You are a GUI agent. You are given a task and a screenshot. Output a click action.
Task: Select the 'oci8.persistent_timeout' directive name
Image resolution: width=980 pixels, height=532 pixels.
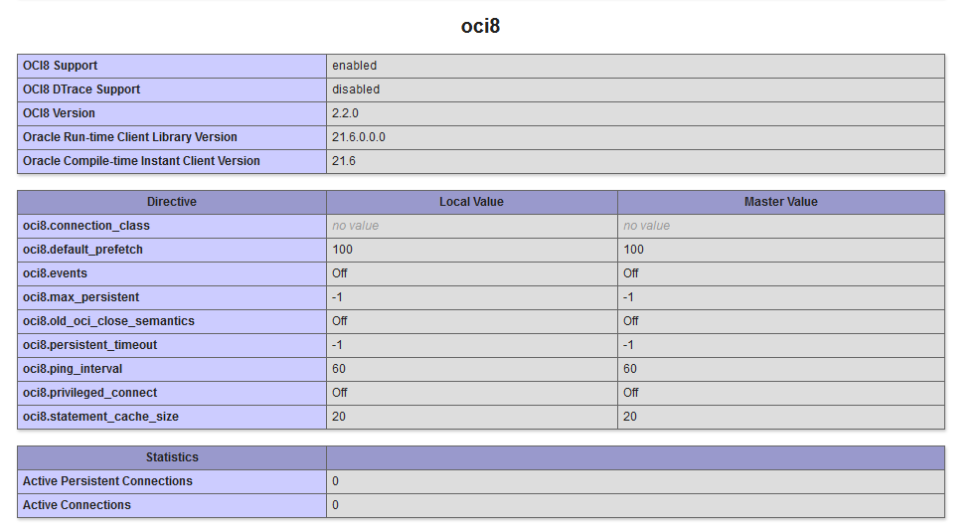pos(90,344)
